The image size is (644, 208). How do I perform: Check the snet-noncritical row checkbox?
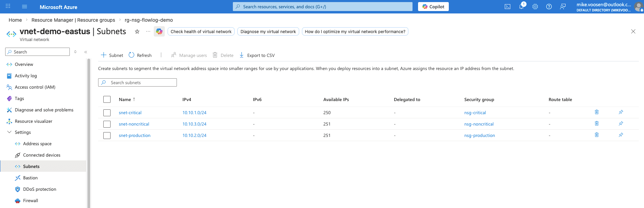107,124
